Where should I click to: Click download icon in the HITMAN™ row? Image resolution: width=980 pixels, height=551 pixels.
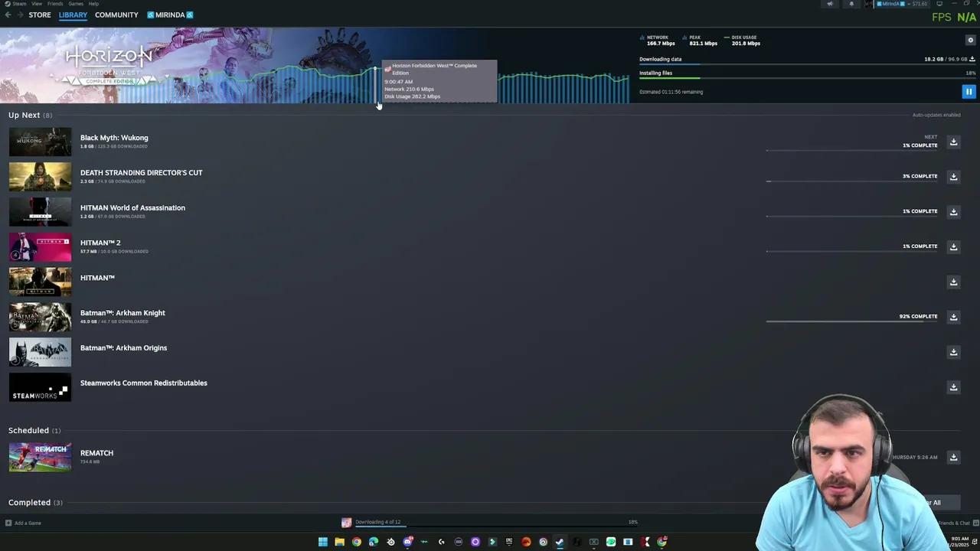(953, 282)
